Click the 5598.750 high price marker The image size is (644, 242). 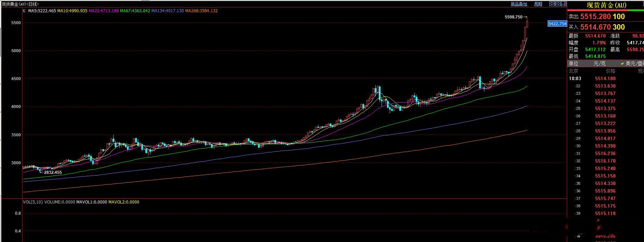pos(514,17)
